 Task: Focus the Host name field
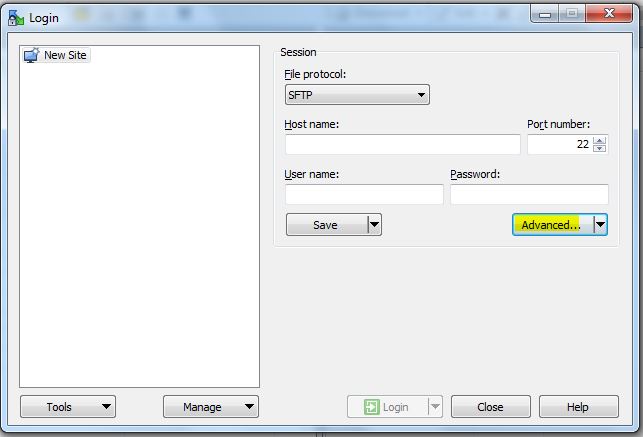[403, 144]
